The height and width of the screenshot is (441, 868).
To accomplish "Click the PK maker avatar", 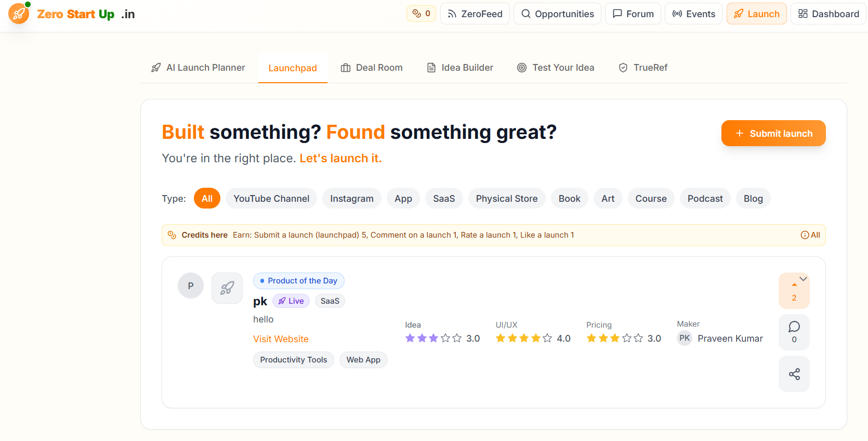I will coord(685,338).
